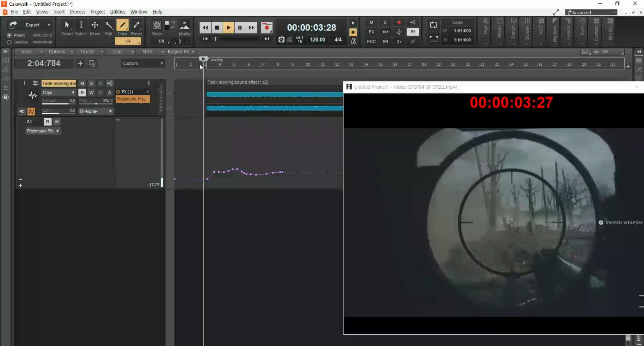Toggle the automation lanes button on track 1
The height and width of the screenshot is (346, 644).
pyautogui.click(x=32, y=112)
